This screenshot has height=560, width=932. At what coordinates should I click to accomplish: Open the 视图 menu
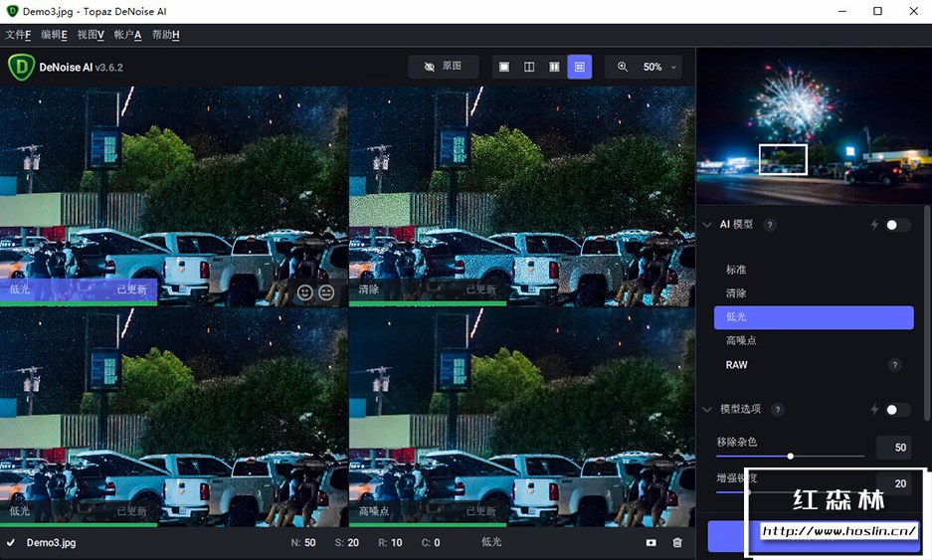coord(91,35)
